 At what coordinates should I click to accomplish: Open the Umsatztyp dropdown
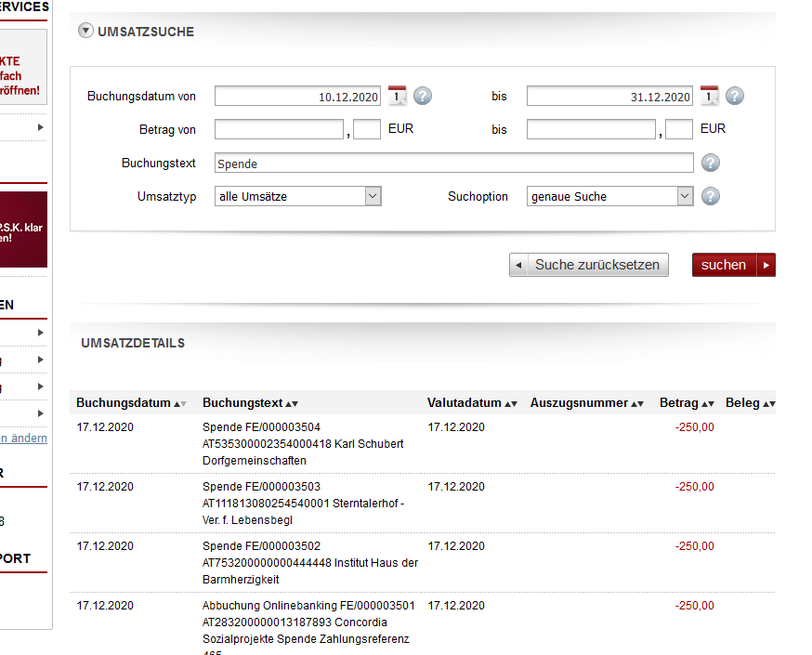pos(298,196)
